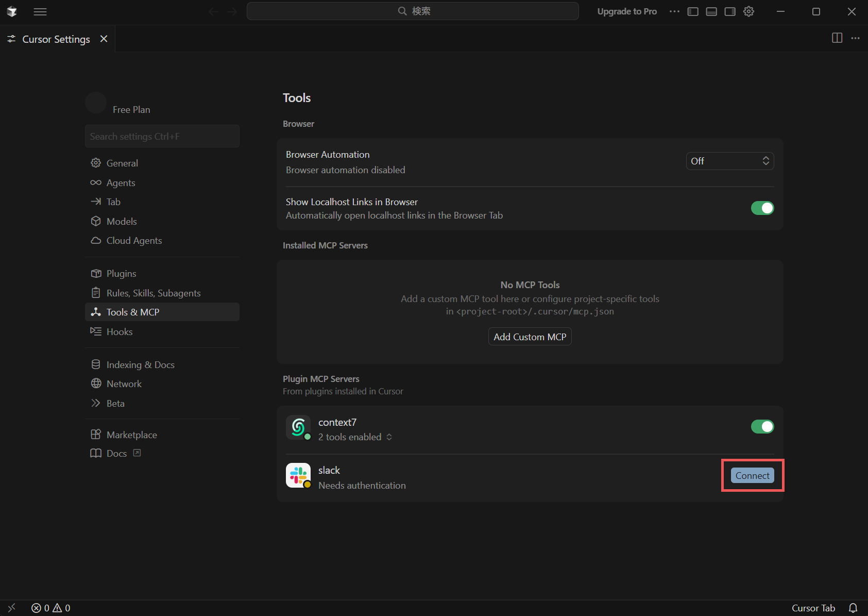Click the slack plugin icon

click(298, 475)
